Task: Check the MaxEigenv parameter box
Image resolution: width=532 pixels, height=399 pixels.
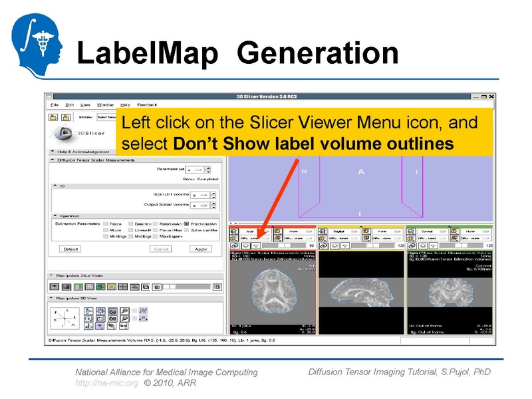Action: [156, 236]
